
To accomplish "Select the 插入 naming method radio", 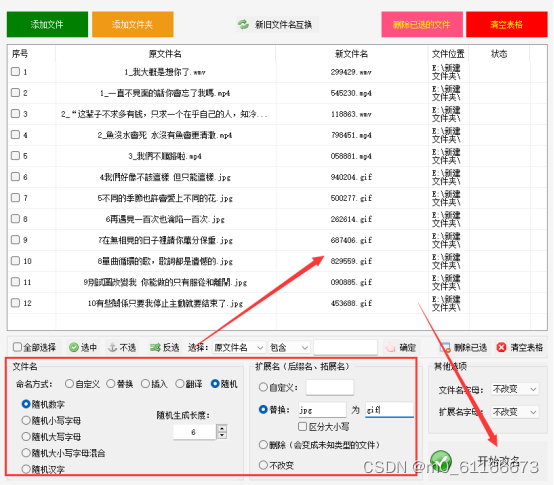I will click(x=145, y=384).
